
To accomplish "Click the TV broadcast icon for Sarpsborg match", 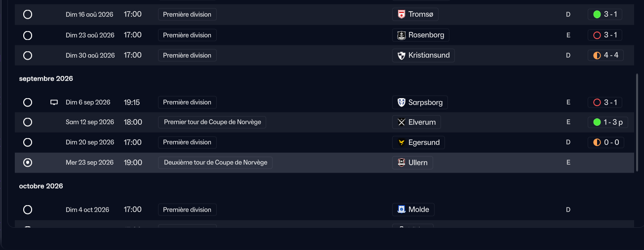I will 54,103.
